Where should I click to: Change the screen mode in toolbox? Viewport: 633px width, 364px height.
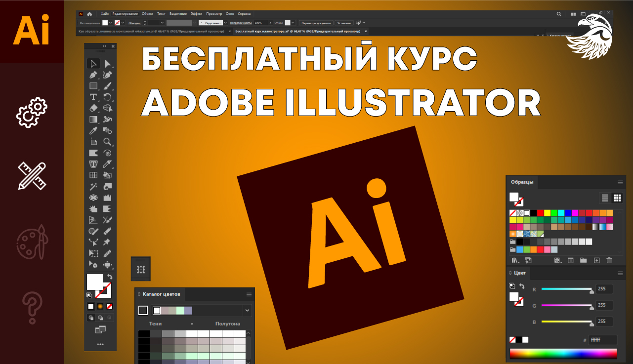[x=100, y=329]
